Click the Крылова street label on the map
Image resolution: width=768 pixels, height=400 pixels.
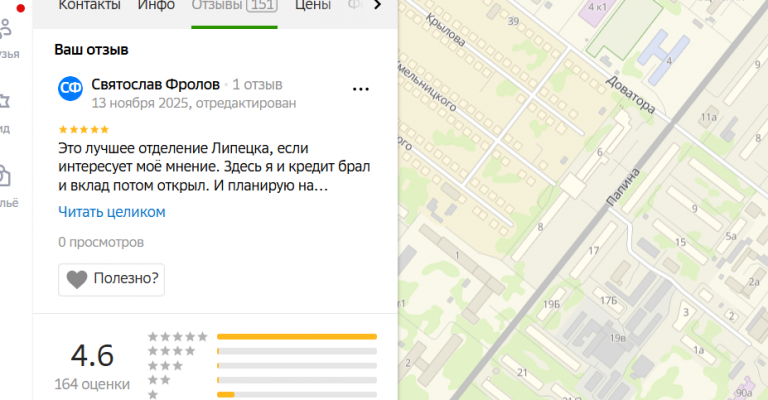(x=445, y=30)
